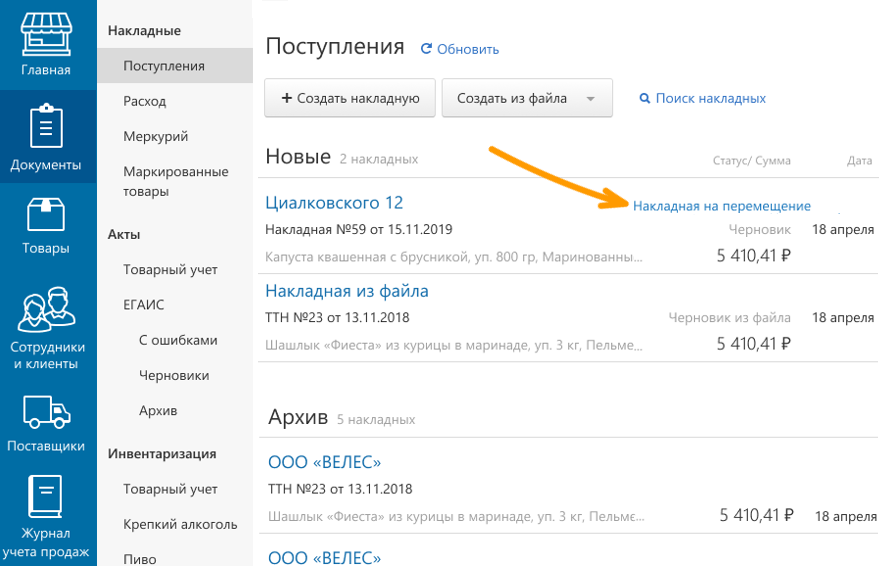Open ЕГАИС section
This screenshot has width=883, height=566.
pos(144,305)
